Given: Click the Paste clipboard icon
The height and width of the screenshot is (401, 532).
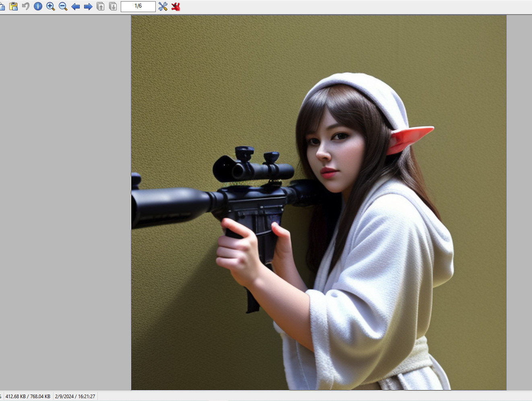Looking at the screenshot, I should point(13,6).
